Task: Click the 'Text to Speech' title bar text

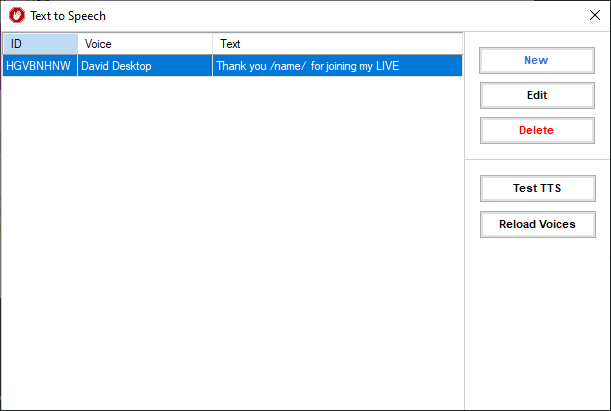Action: (x=68, y=16)
